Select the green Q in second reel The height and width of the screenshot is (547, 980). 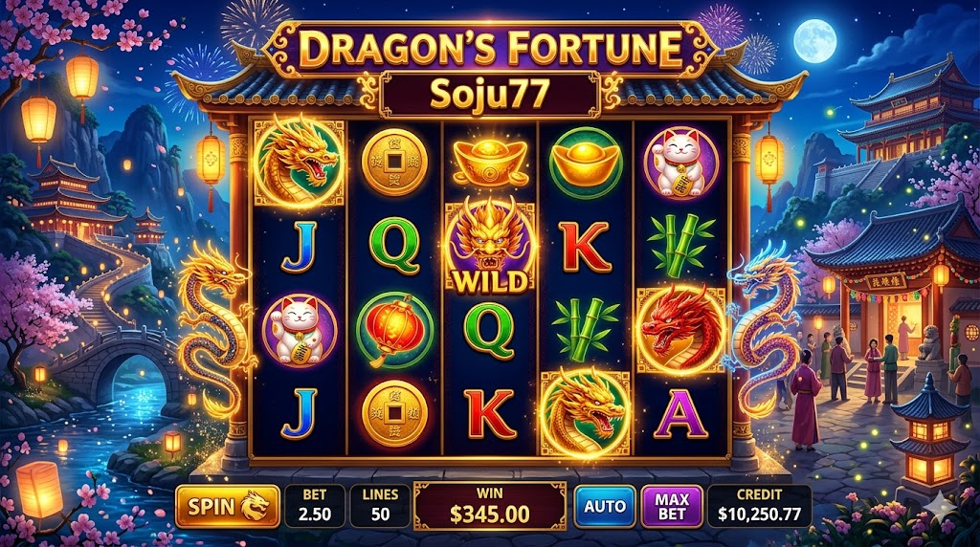click(394, 247)
